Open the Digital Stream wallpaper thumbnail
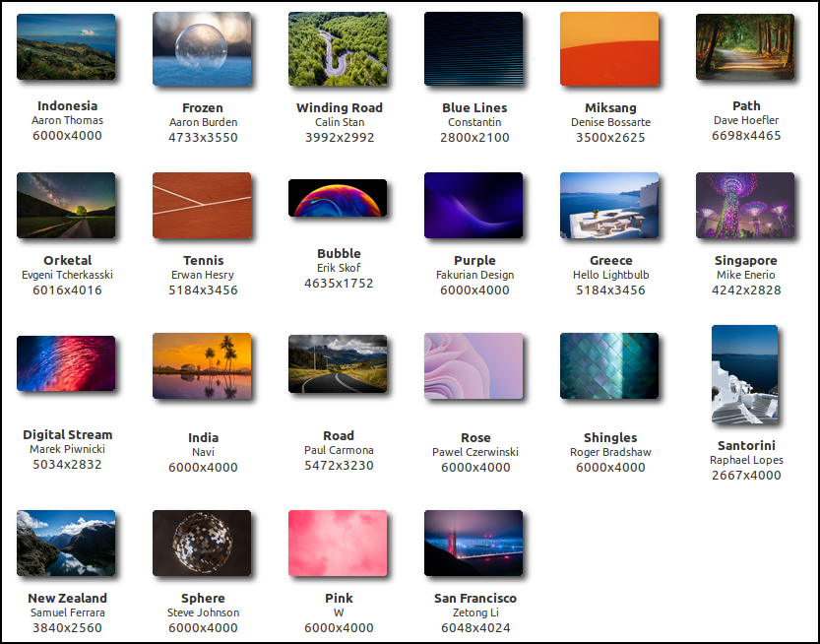This screenshot has height=644, width=820. pos(66,363)
